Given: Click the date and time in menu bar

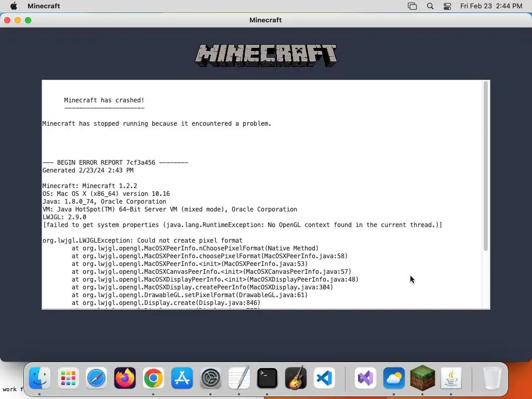Looking at the screenshot, I should [x=491, y=6].
